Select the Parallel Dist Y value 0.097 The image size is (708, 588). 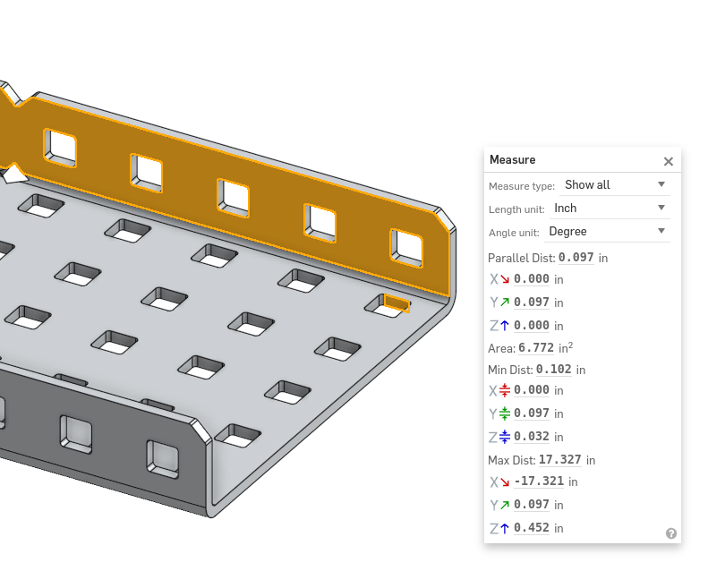(x=532, y=303)
